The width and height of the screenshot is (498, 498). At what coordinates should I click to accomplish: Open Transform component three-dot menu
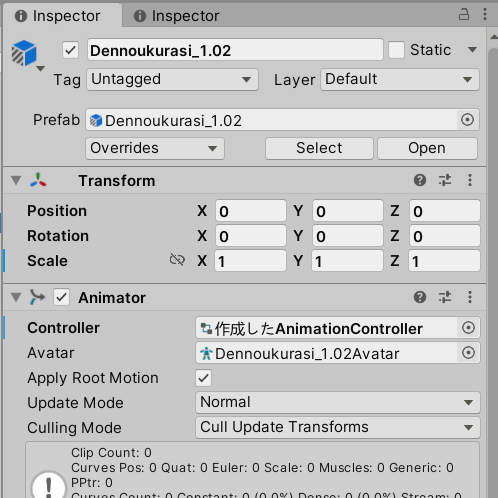coord(470,180)
